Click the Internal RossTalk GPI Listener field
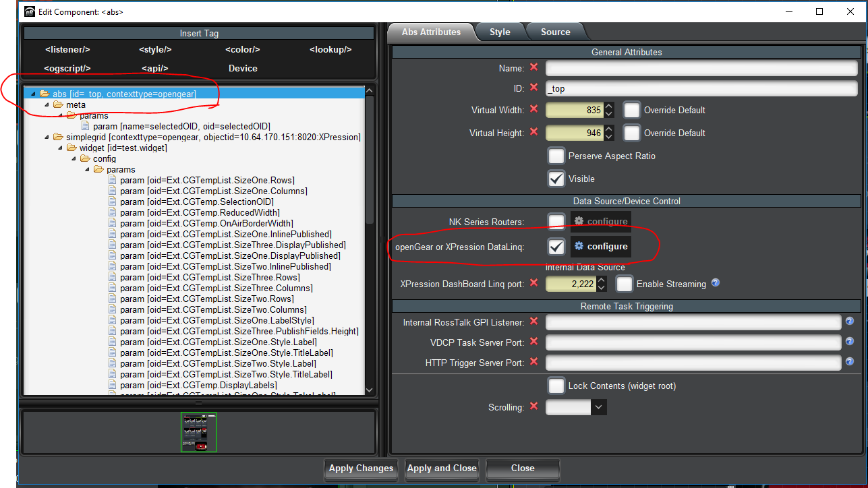868x488 pixels. [693, 322]
